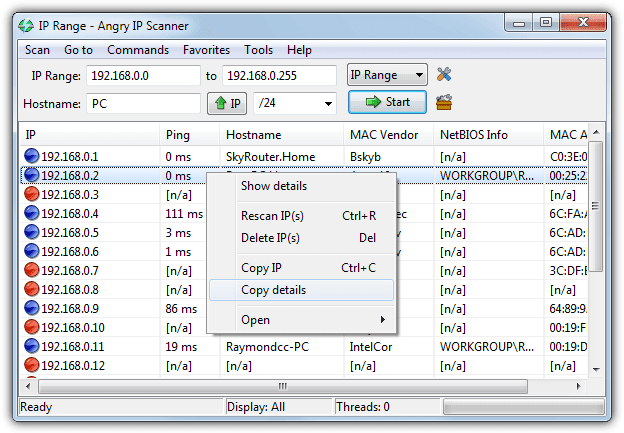Open the Commands menu
Screen dimensions: 624x433
coord(138,50)
